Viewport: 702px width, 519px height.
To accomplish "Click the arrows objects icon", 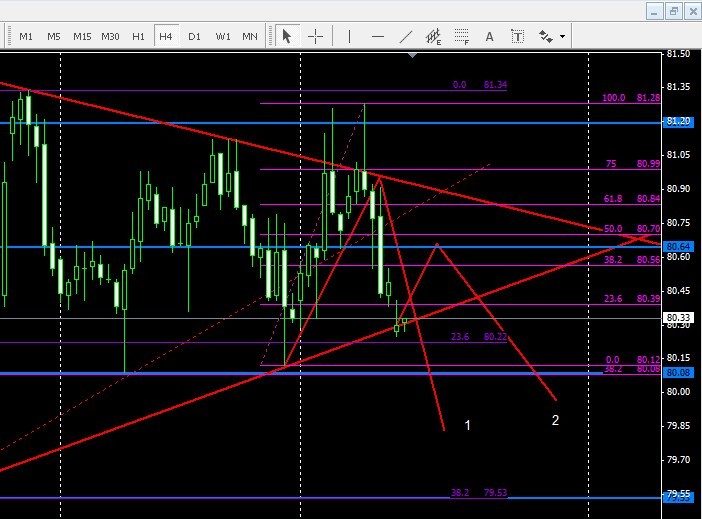I will (x=546, y=36).
